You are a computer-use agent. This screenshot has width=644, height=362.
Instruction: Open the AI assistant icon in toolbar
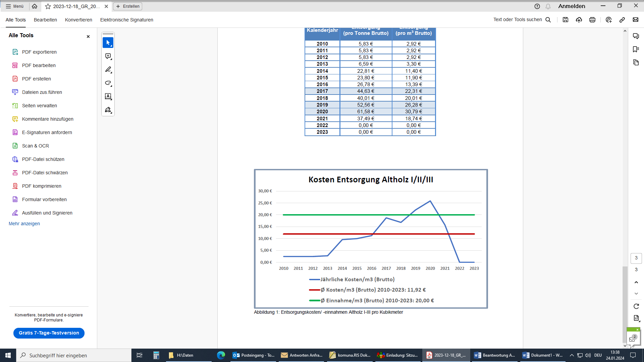(x=609, y=20)
